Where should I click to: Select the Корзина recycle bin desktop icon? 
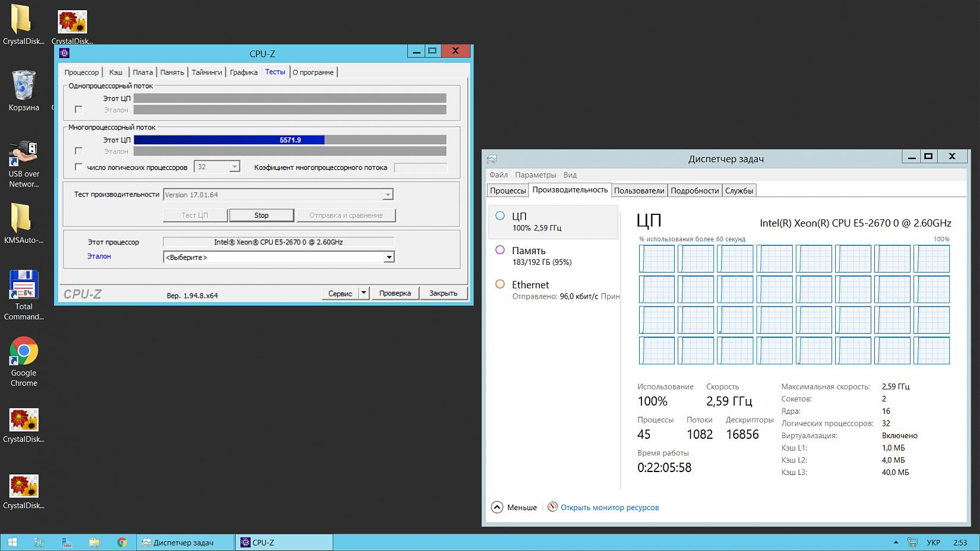(x=24, y=90)
